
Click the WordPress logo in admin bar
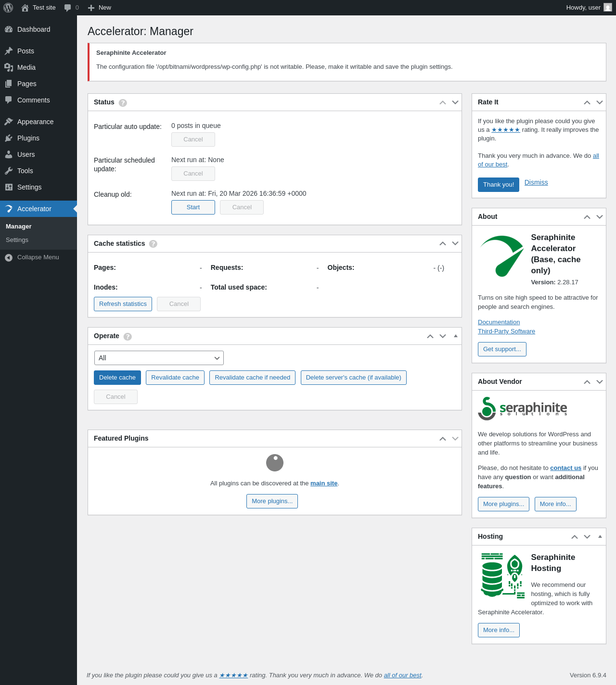[8, 8]
